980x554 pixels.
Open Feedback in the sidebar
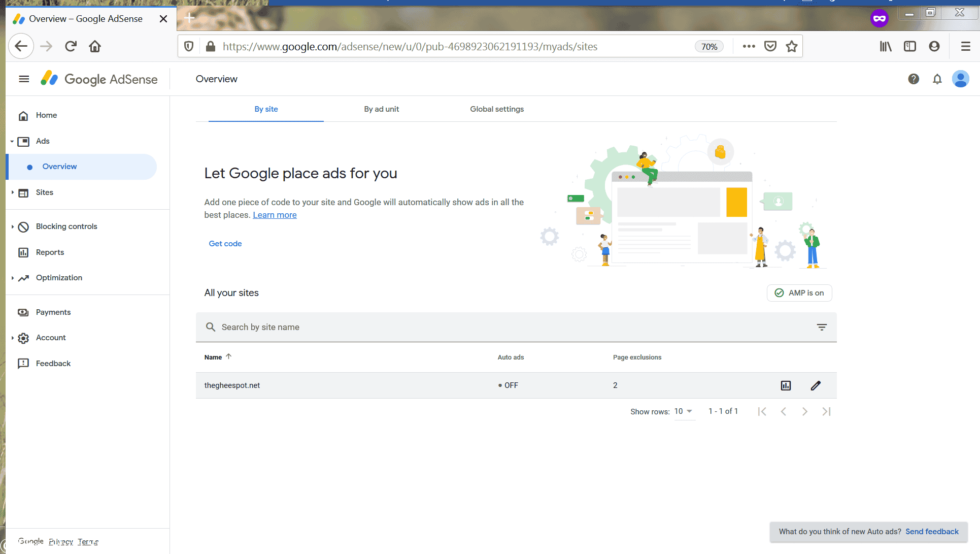pos(53,364)
